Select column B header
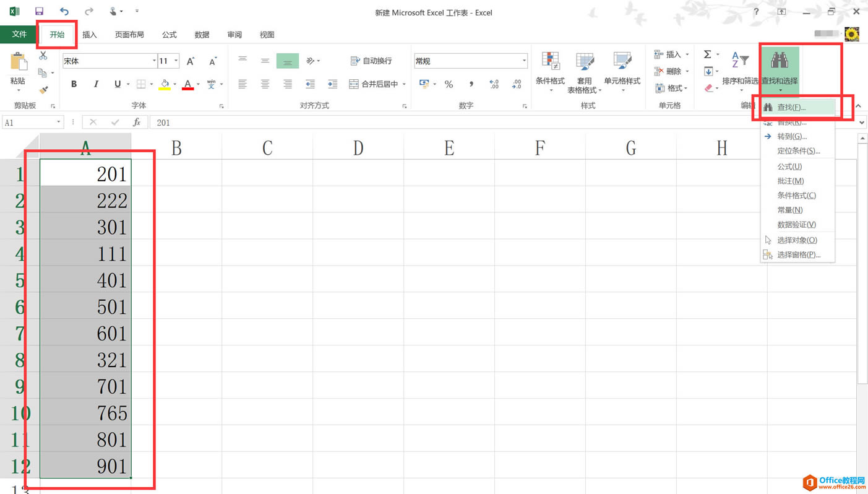Screen dimensions: 868x494 (x=176, y=147)
